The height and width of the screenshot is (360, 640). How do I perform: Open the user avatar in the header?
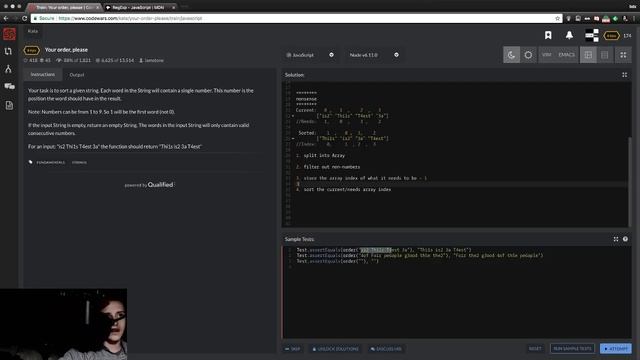coord(592,36)
